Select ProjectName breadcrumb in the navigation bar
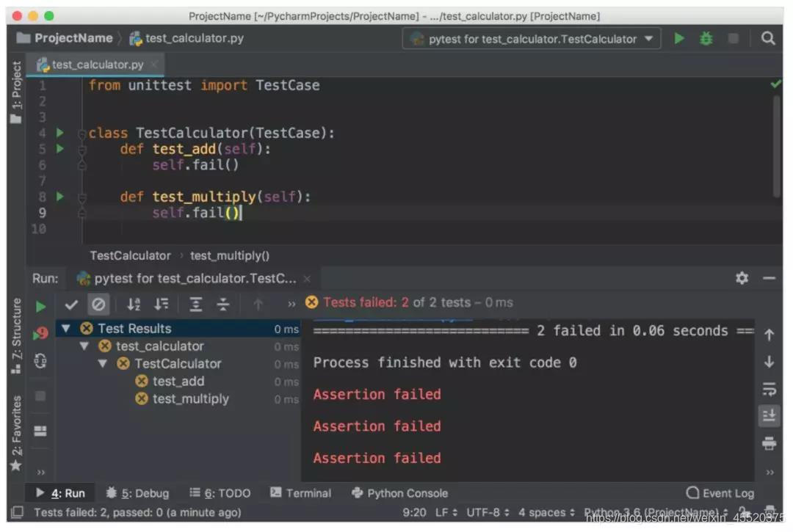 click(x=65, y=38)
